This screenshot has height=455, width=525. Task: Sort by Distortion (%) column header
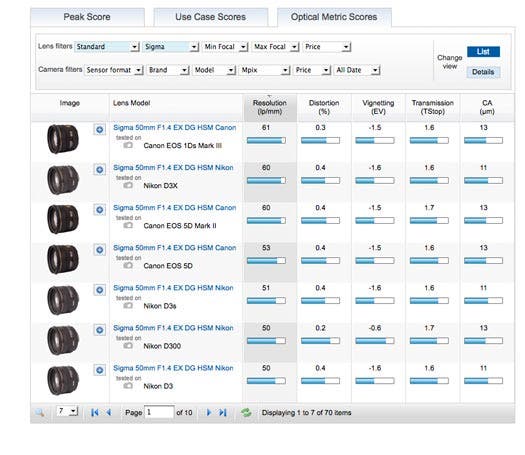[x=324, y=107]
